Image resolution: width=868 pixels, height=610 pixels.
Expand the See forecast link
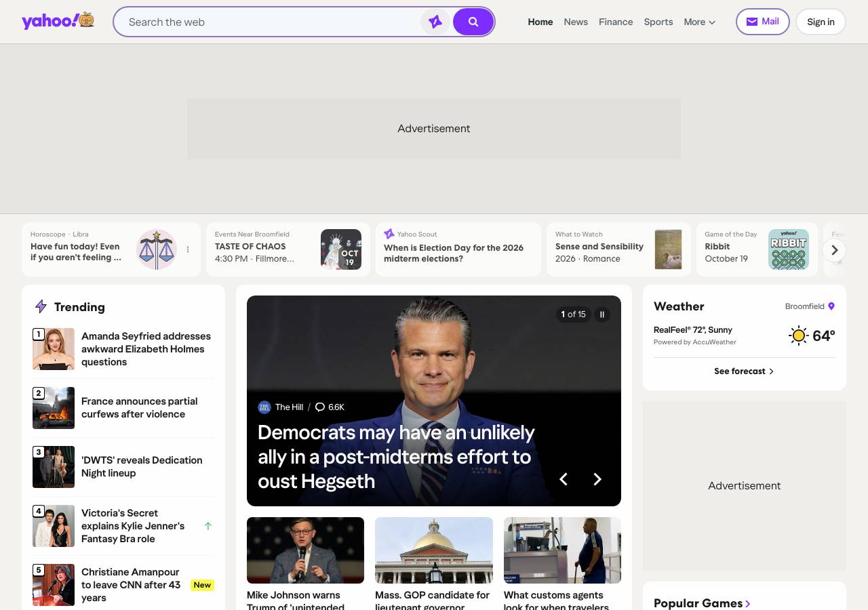pos(744,371)
